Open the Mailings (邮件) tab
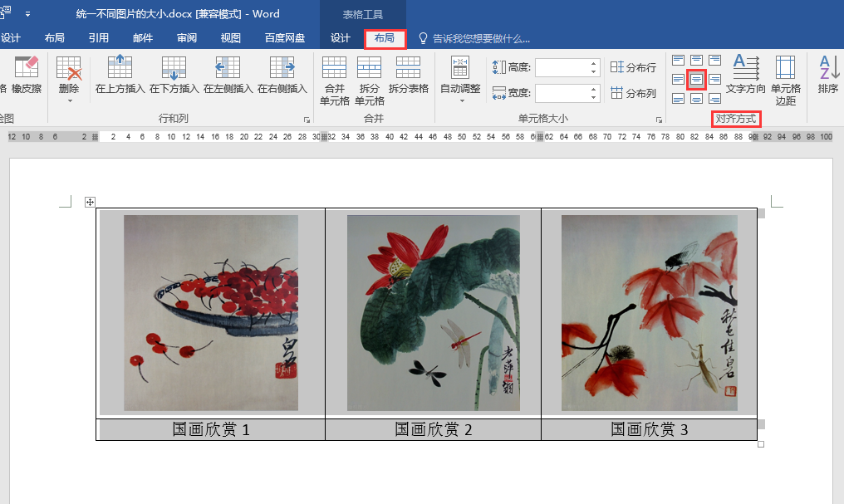The image size is (844, 504). tap(143, 38)
